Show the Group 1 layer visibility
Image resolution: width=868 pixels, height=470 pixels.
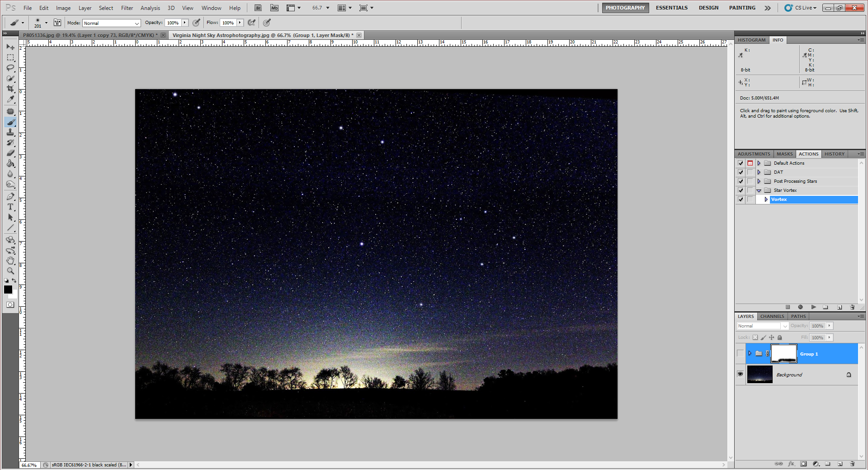point(740,353)
